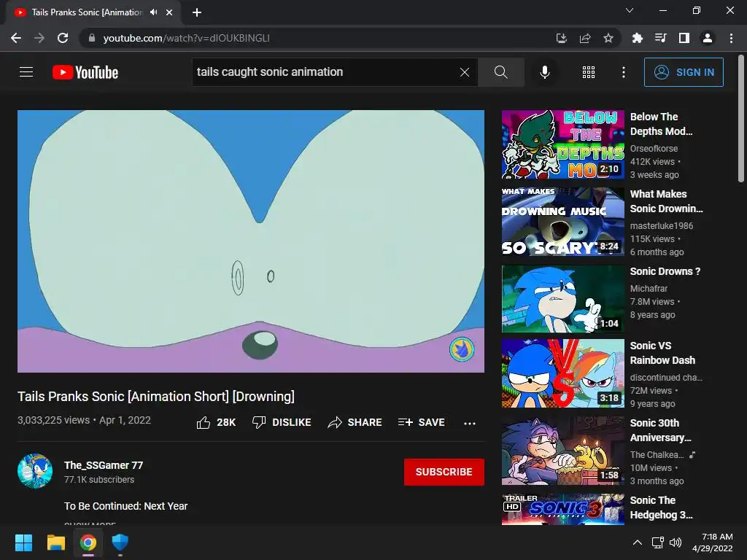The width and height of the screenshot is (747, 560).
Task: Click the install app icon in address bar
Action: 562,38
